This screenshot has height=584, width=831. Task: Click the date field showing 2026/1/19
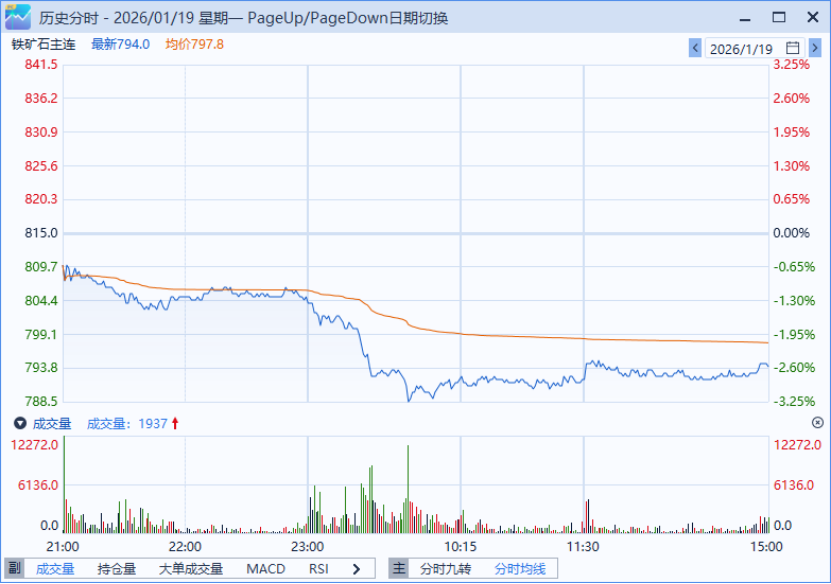[x=743, y=48]
